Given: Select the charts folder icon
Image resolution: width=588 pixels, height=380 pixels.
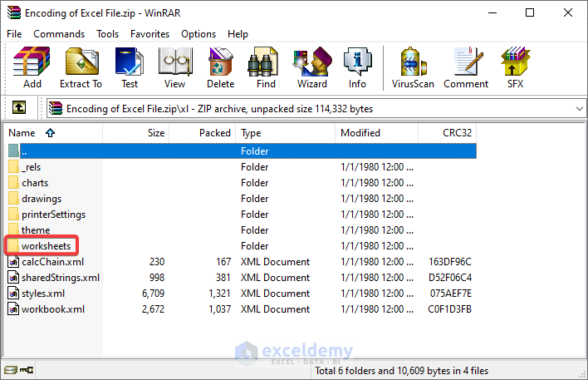Looking at the screenshot, I should tap(13, 182).
